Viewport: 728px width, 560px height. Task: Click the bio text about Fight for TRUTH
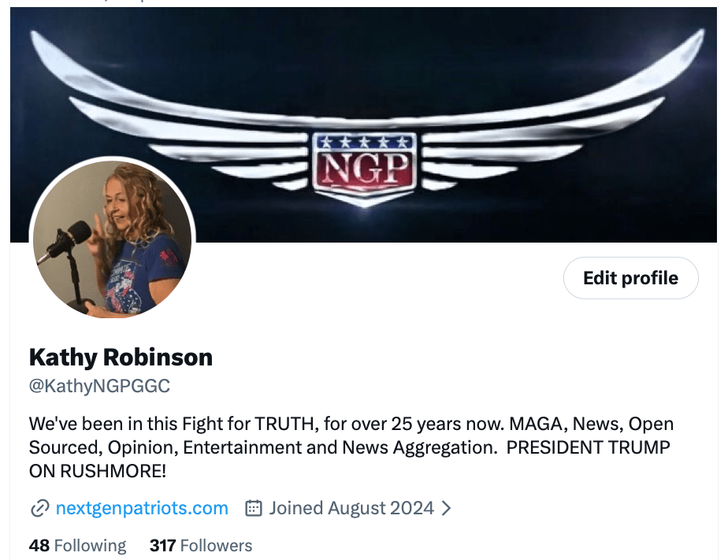tap(351, 447)
